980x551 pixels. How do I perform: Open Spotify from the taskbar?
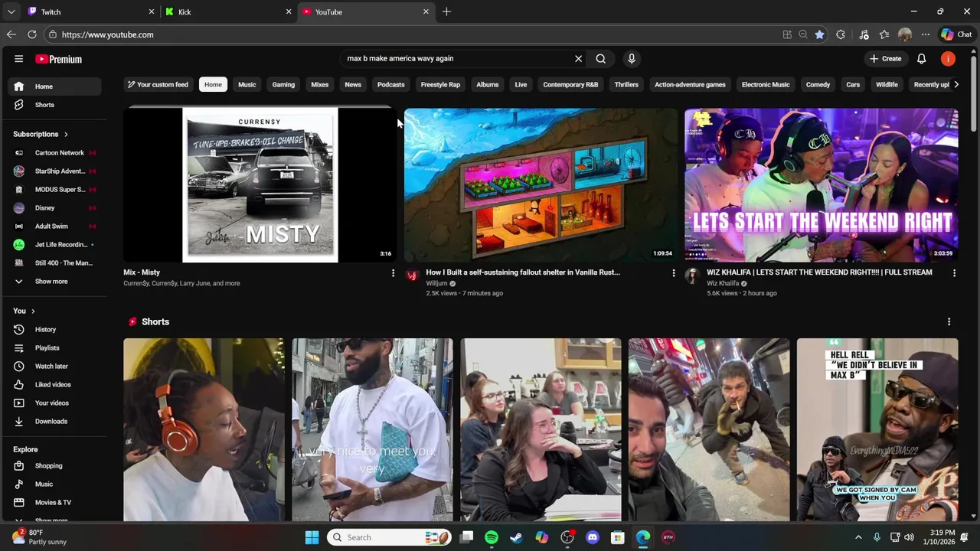[x=492, y=537]
